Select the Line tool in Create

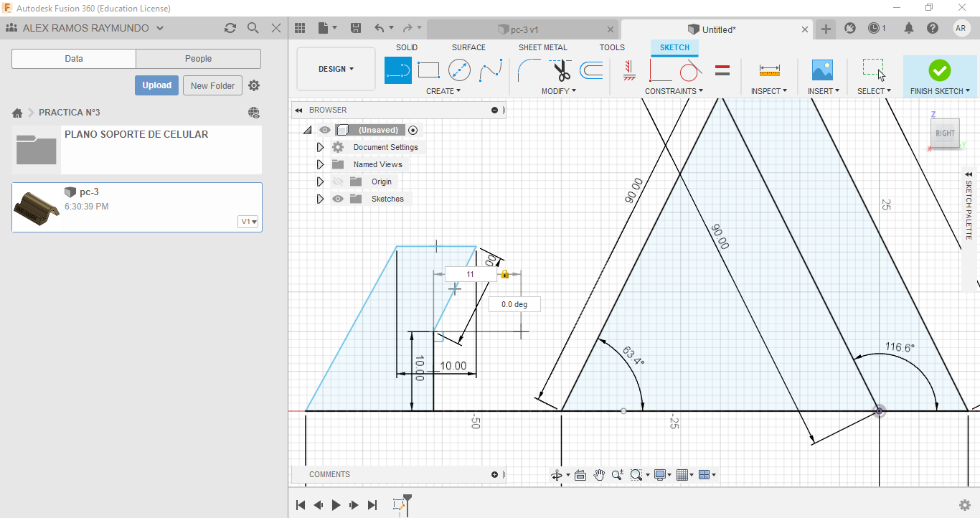tap(398, 70)
